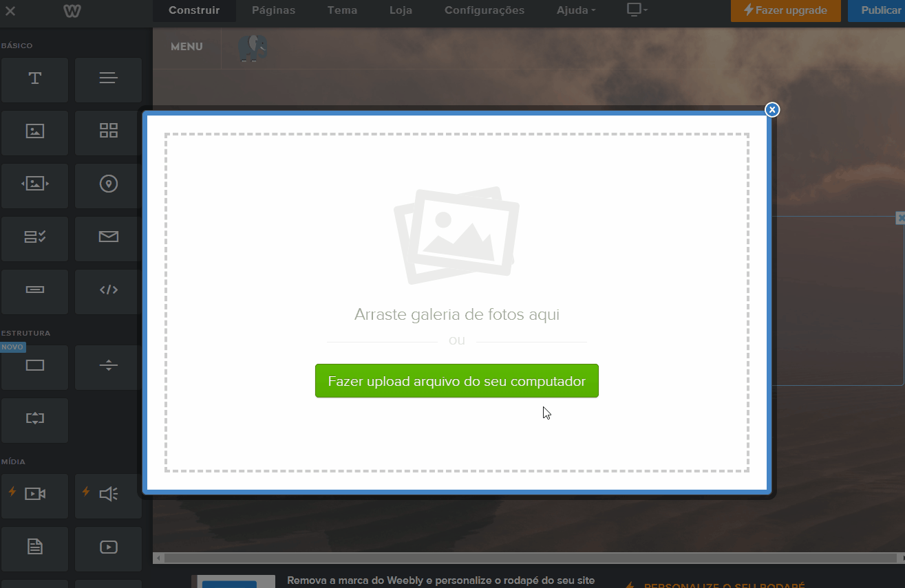Click the Fazer upgrade button
The image size is (905, 588).
(786, 10)
